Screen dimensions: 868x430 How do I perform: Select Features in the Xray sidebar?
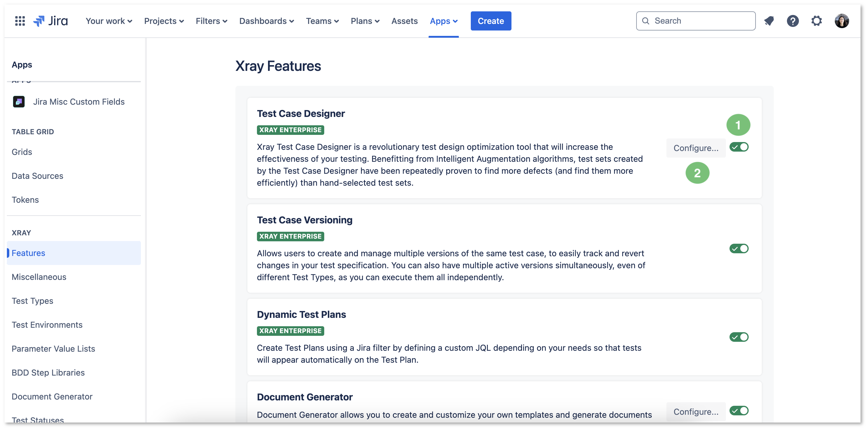(x=74, y=253)
